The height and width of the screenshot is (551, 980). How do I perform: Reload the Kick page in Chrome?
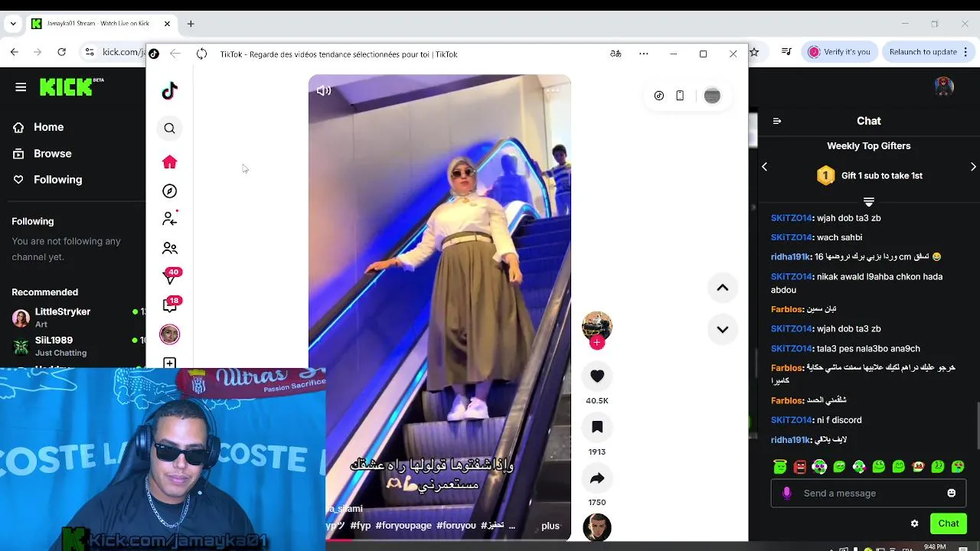point(62,52)
